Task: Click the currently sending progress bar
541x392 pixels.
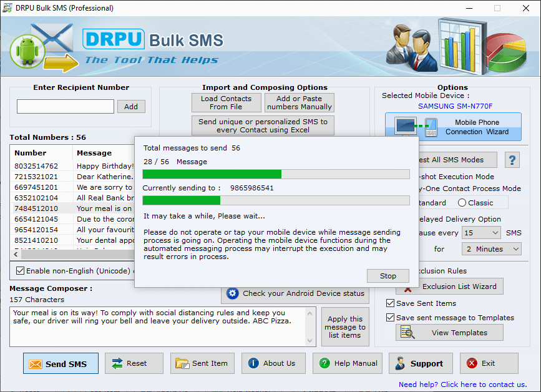Action: point(276,200)
